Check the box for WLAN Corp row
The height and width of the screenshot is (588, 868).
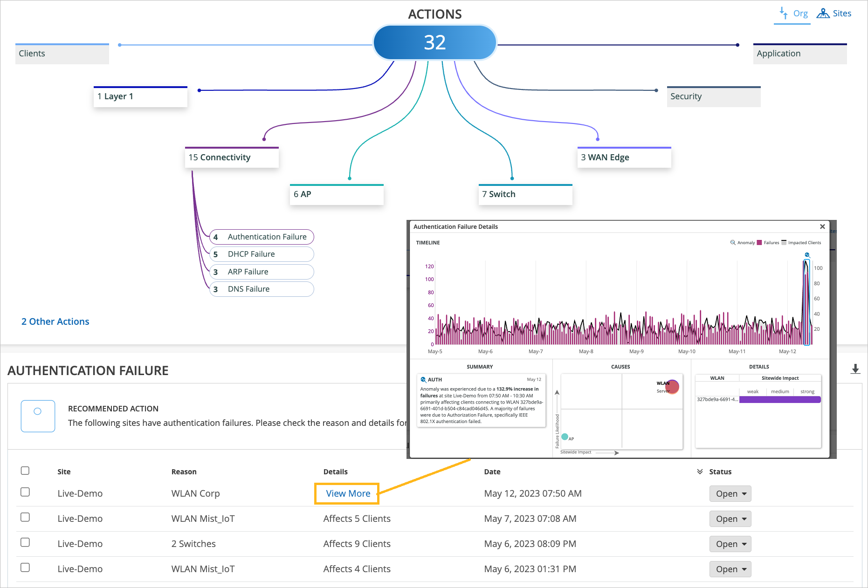pos(25,492)
